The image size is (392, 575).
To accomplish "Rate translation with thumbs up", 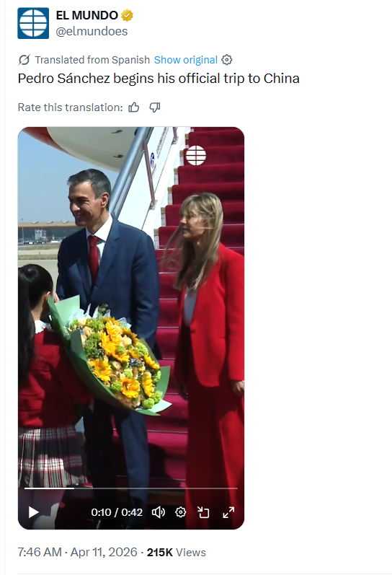I will click(134, 107).
